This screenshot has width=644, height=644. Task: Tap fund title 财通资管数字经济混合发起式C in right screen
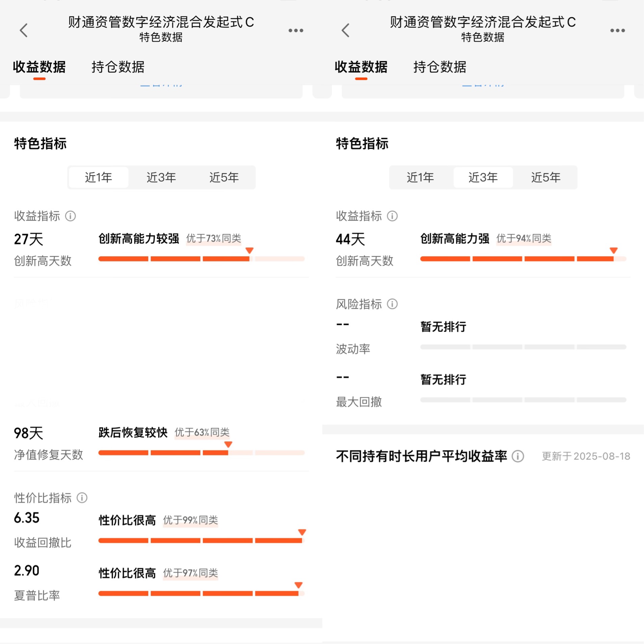pos(483,22)
